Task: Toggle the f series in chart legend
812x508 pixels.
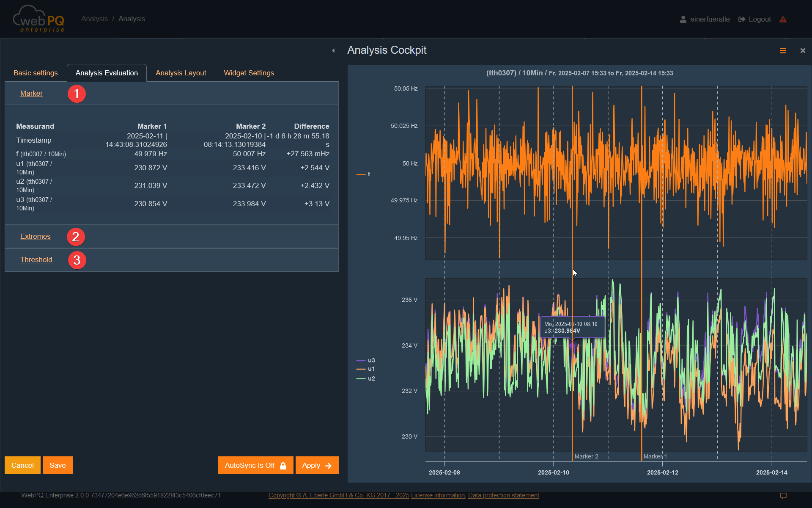Action: click(x=368, y=174)
